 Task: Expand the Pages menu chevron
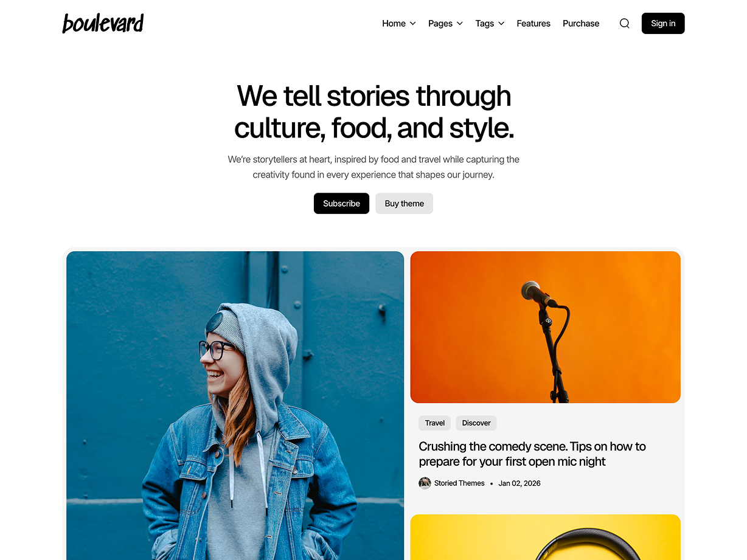pyautogui.click(x=460, y=24)
